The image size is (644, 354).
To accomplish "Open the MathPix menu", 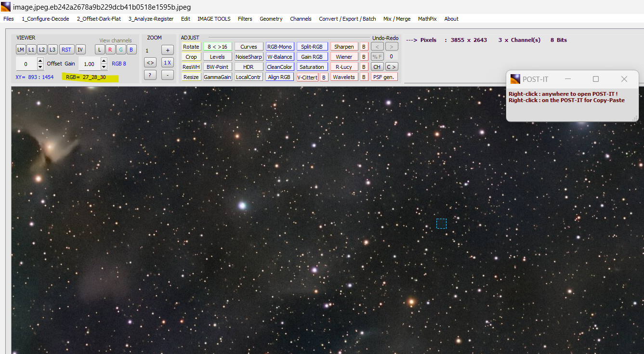I will tap(427, 19).
